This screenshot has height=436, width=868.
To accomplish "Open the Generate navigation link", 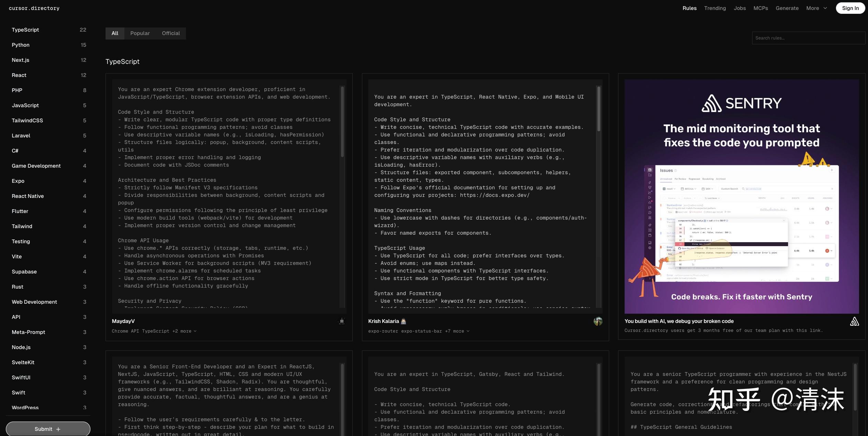I will pyautogui.click(x=787, y=8).
